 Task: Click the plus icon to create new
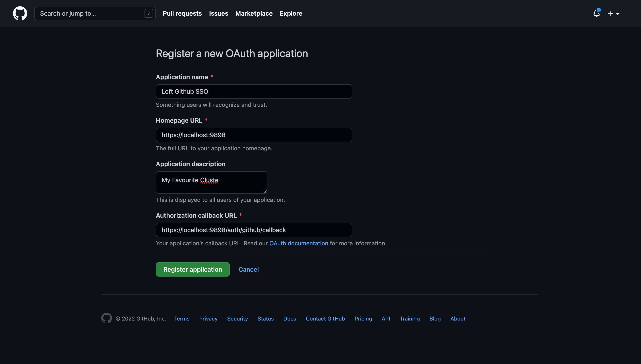610,14
